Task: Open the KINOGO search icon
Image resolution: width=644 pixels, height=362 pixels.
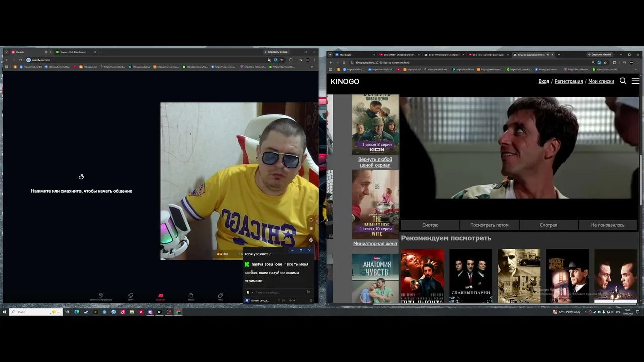Action: [x=623, y=81]
